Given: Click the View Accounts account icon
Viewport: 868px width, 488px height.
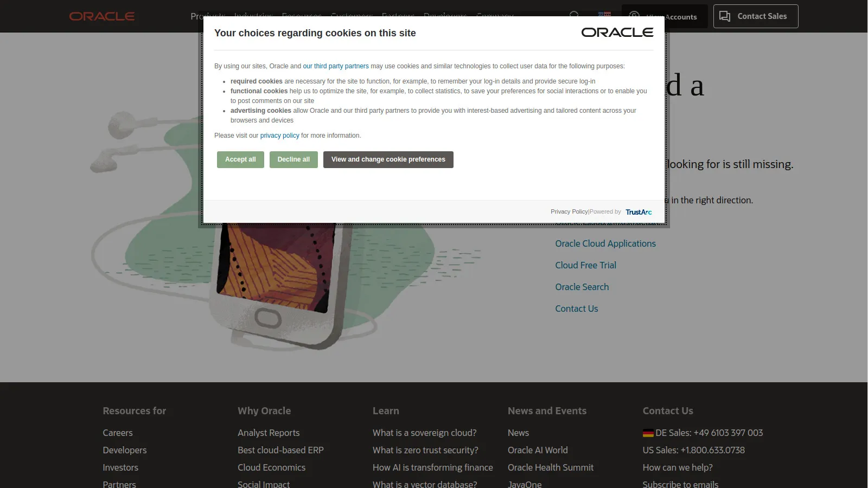Looking at the screenshot, I should tap(634, 16).
